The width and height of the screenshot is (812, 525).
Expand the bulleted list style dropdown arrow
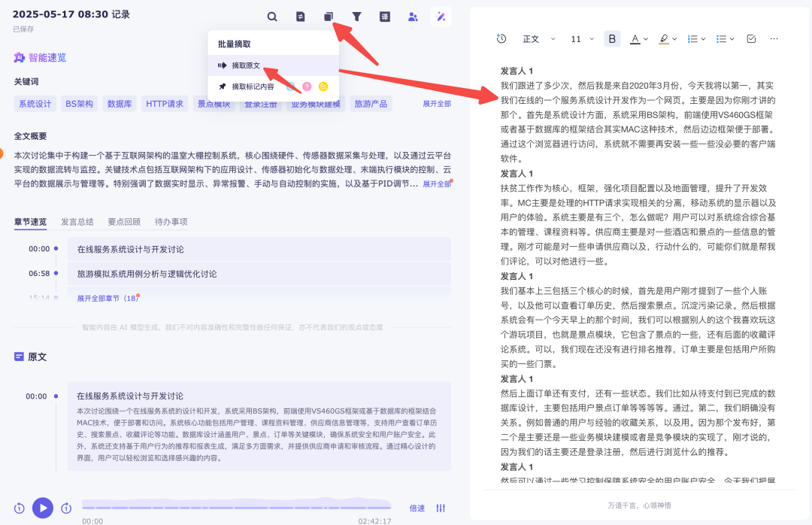[x=732, y=39]
